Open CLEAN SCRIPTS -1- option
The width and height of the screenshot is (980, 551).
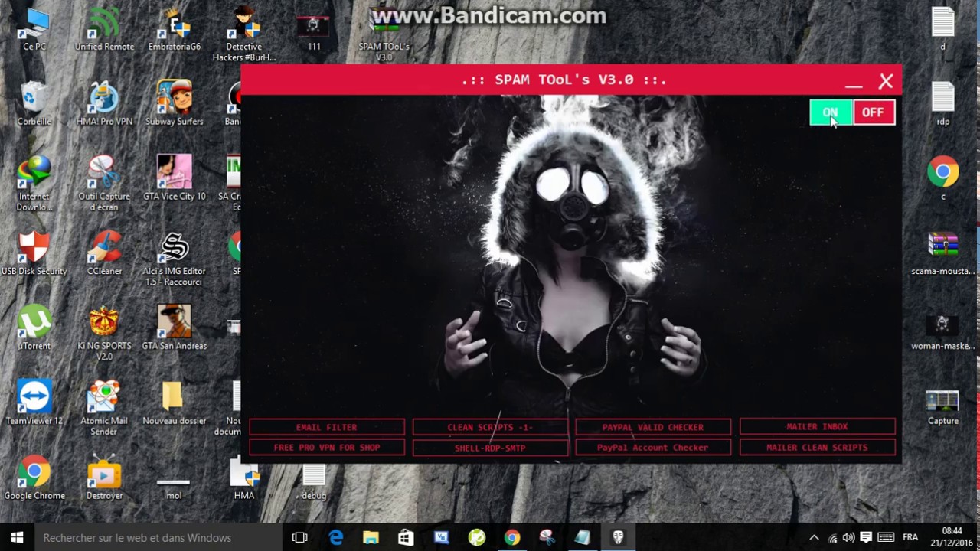(490, 427)
